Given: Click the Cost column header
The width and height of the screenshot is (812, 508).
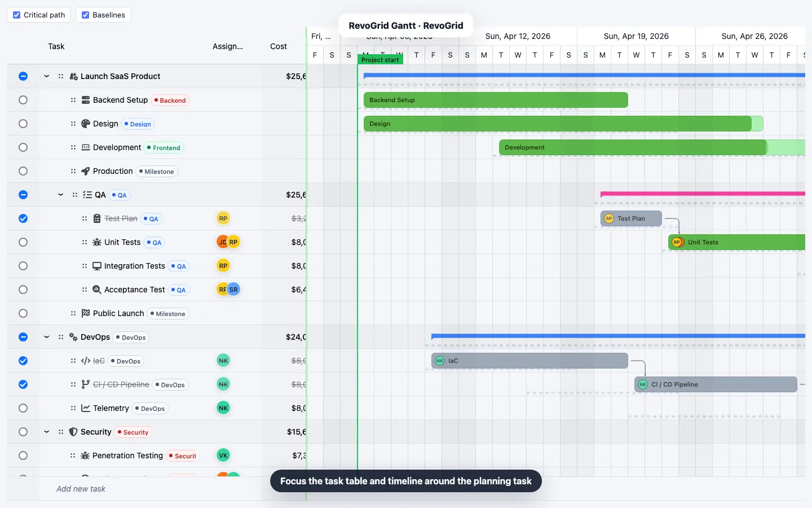Looking at the screenshot, I should [279, 46].
